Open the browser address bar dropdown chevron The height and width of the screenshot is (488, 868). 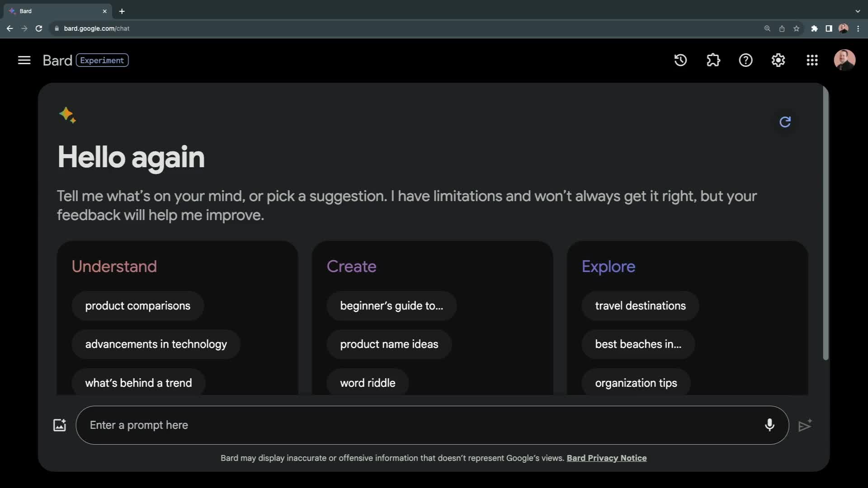(x=857, y=11)
